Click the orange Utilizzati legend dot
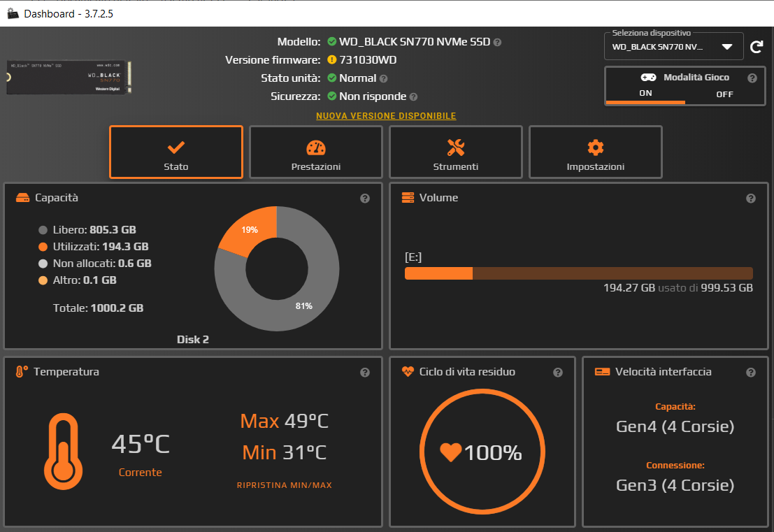This screenshot has width=774, height=532. (43, 247)
